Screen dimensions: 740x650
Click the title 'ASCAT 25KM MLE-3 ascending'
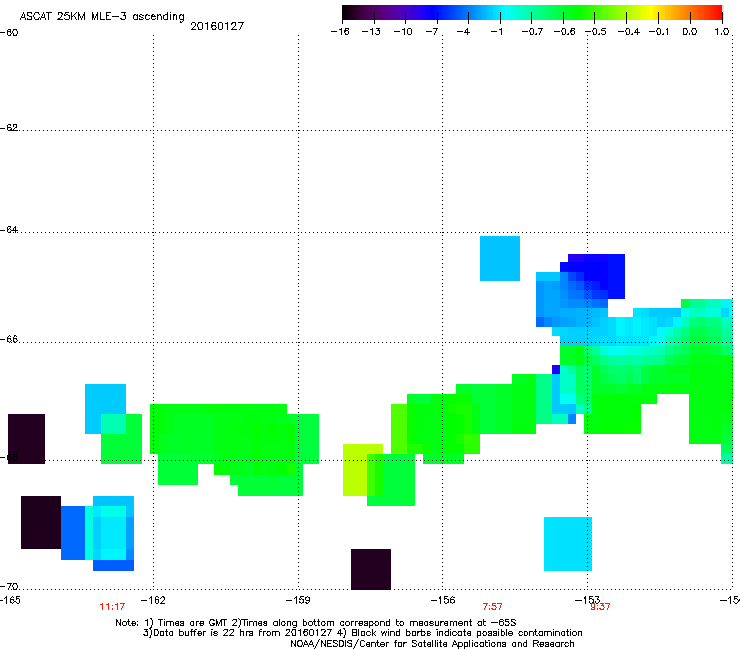102,16
